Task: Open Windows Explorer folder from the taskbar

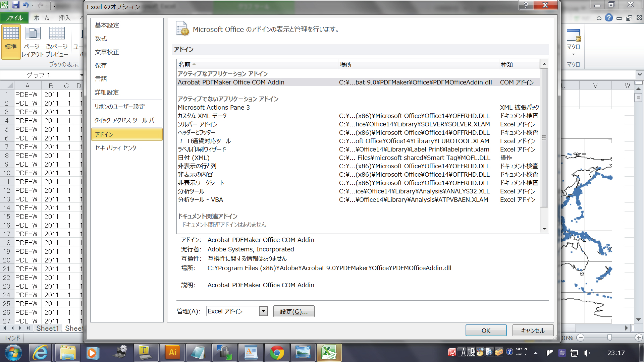Action: [x=68, y=353]
